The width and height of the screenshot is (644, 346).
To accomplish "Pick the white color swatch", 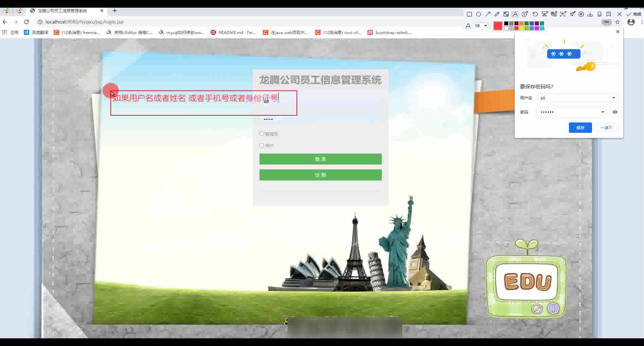I will (506, 28).
